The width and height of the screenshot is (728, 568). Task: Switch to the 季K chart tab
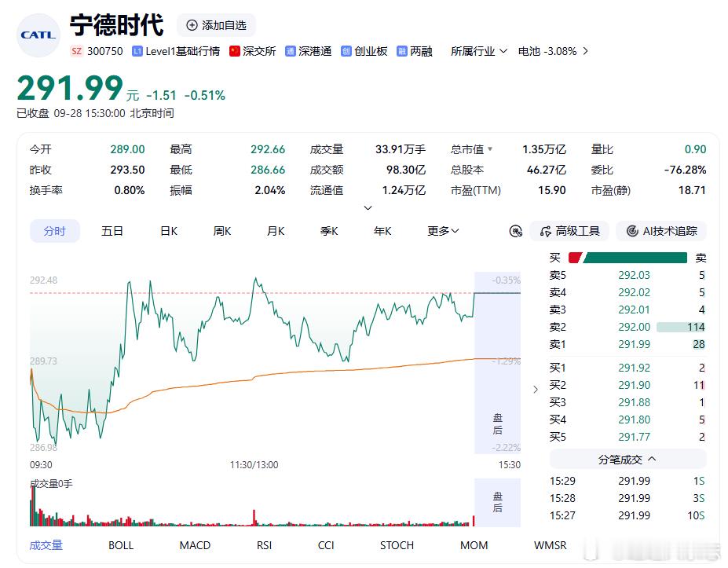[329, 231]
